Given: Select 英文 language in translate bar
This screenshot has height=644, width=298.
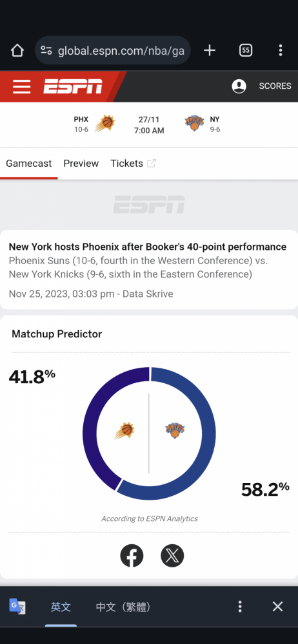Looking at the screenshot, I should (x=61, y=607).
